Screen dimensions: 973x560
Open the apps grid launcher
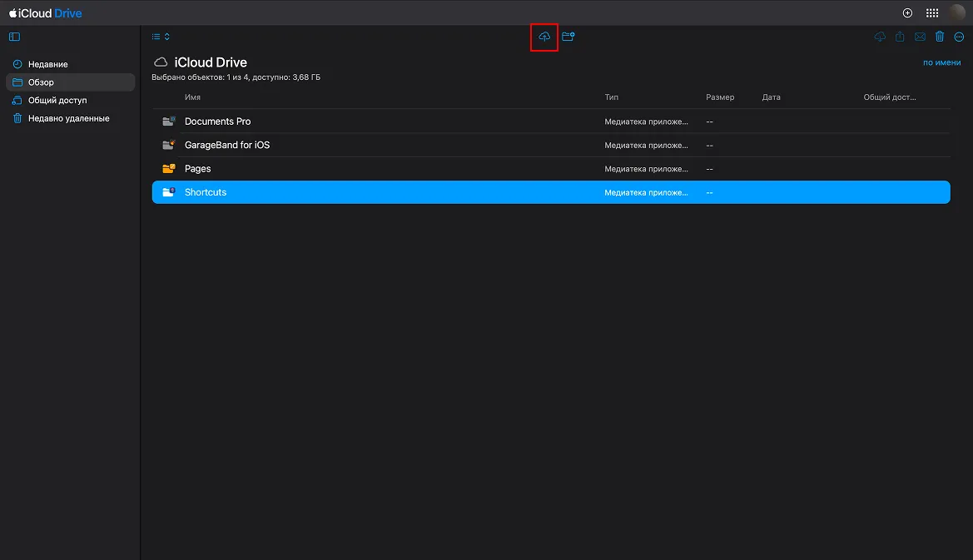click(932, 13)
